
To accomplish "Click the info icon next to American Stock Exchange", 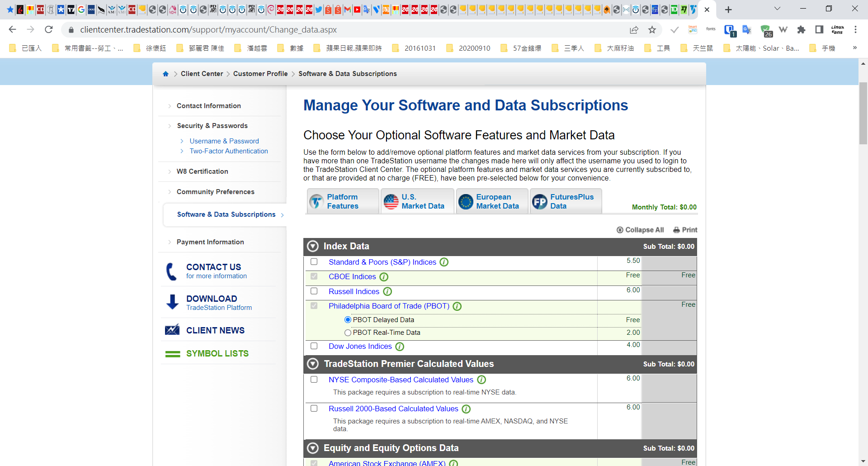I will [x=453, y=463].
